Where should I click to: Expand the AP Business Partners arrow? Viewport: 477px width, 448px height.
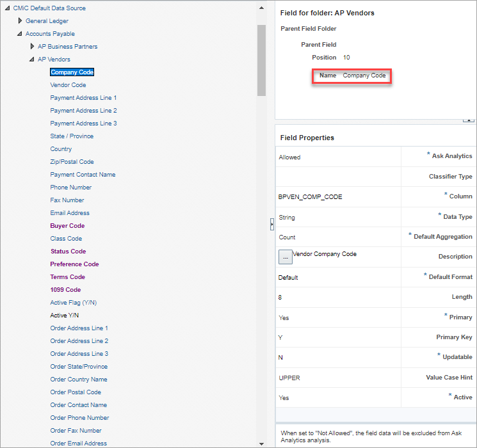[32, 46]
